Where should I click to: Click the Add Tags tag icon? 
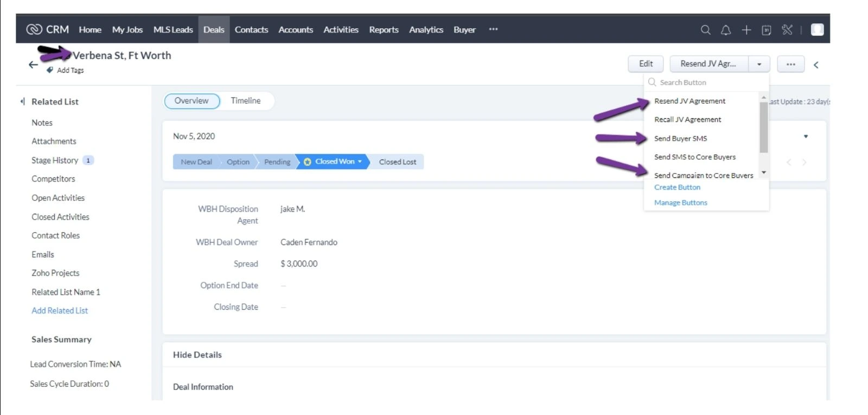pyautogui.click(x=50, y=70)
